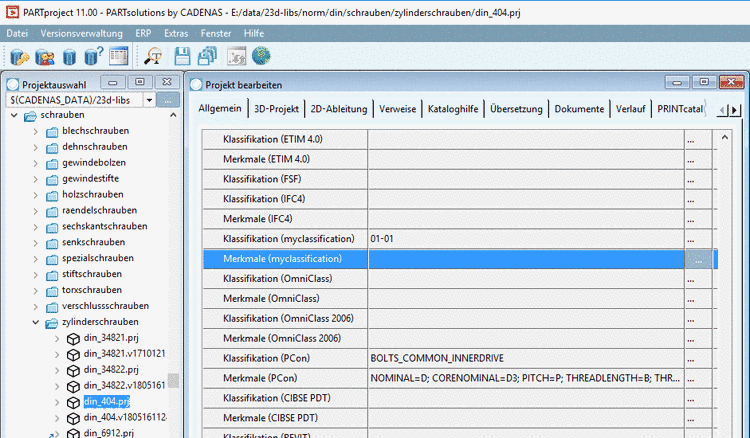Expand the blechschrauben folder

(x=35, y=131)
